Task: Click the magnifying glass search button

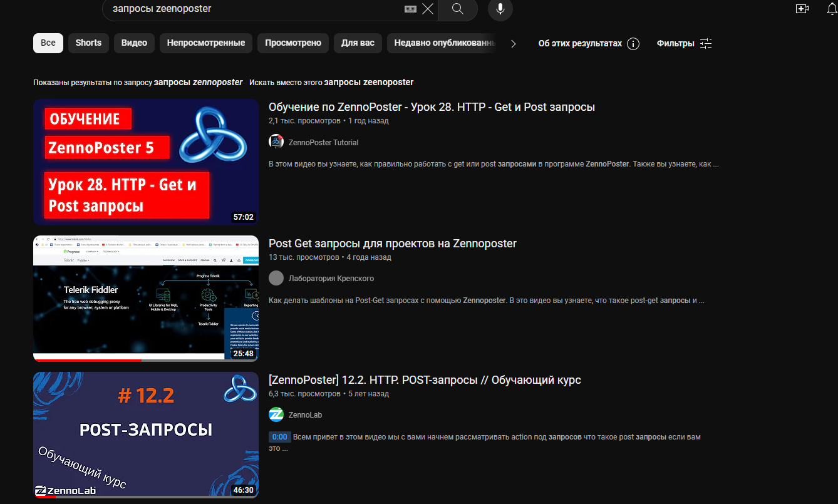Action: pos(458,9)
